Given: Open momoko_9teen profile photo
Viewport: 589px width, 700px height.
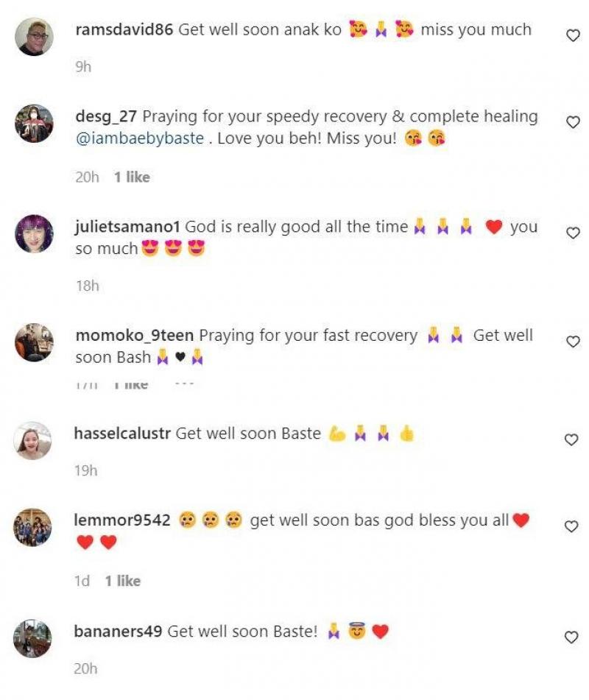Looking at the screenshot, I should [34, 342].
